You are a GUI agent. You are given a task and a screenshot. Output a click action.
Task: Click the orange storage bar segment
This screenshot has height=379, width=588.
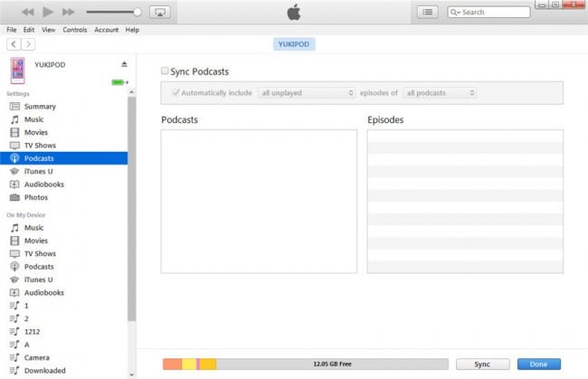click(x=173, y=364)
